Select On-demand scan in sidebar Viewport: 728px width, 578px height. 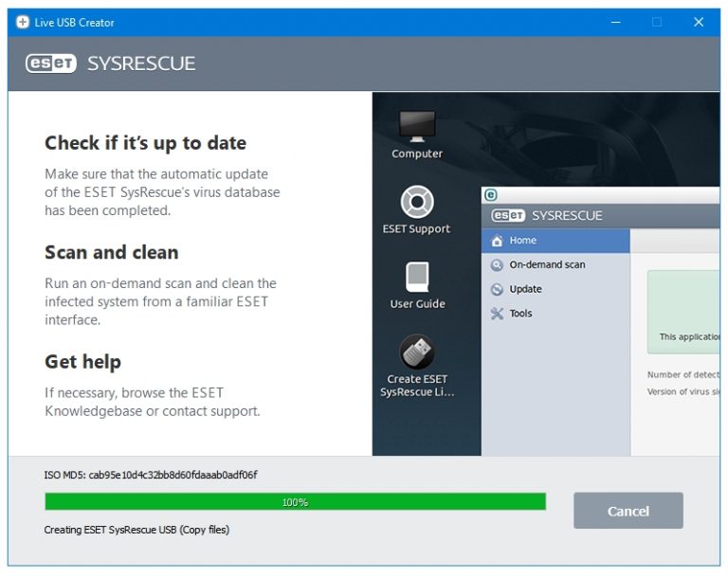pyautogui.click(x=555, y=264)
